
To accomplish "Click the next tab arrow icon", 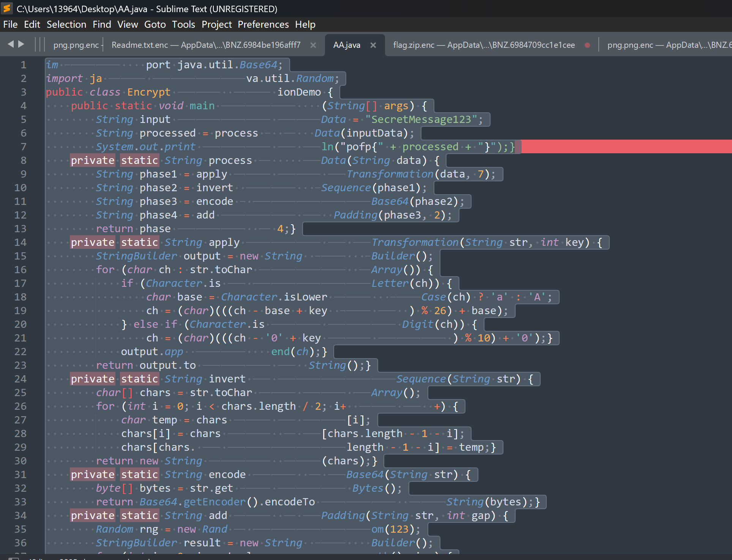I will pos(21,44).
